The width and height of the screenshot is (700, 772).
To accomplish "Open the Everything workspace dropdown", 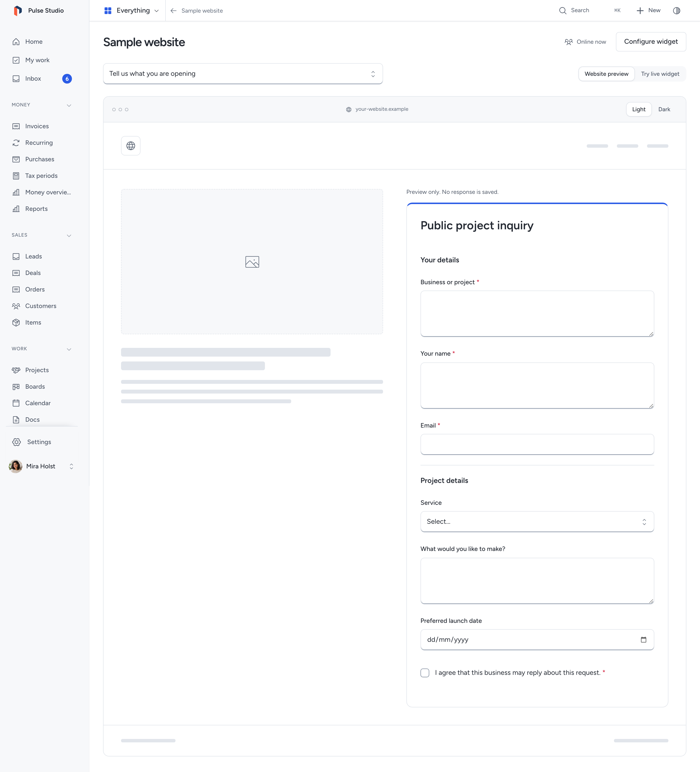I will pos(131,11).
